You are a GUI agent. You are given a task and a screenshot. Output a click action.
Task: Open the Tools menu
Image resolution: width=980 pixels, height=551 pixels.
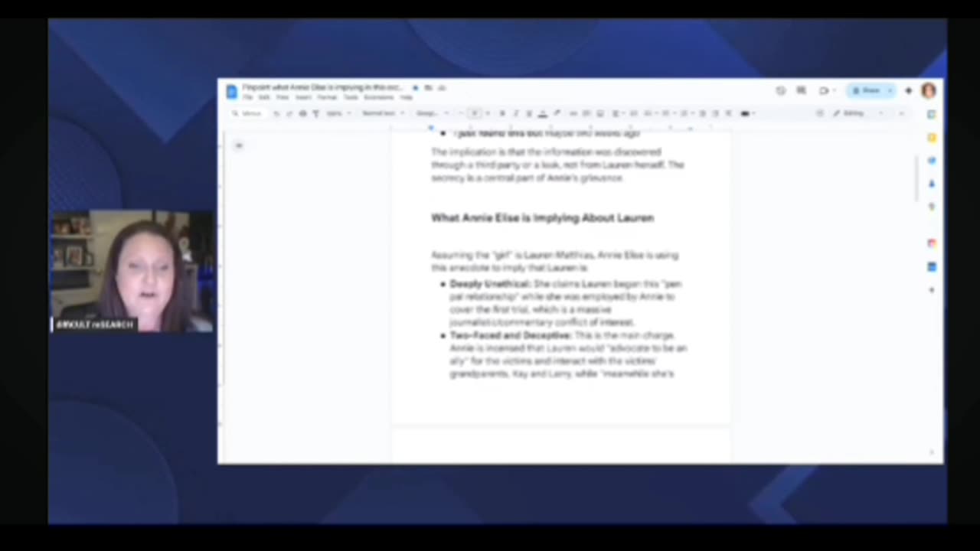(x=351, y=97)
